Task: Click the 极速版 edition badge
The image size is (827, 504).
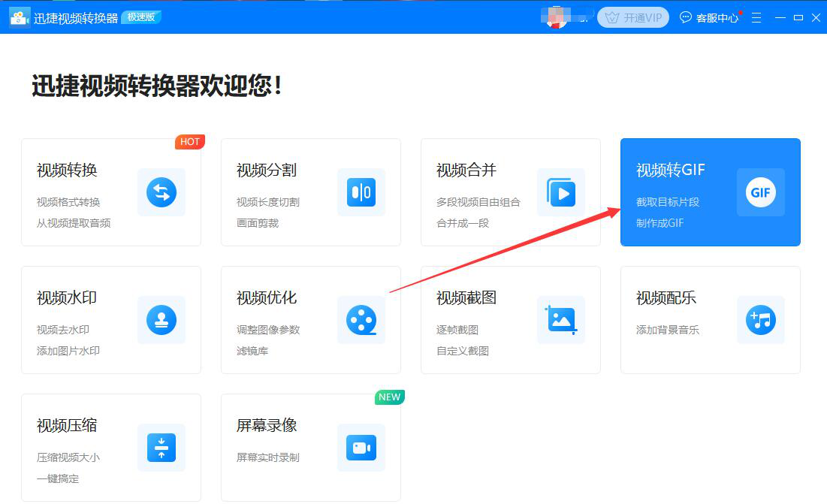Action: tap(141, 17)
